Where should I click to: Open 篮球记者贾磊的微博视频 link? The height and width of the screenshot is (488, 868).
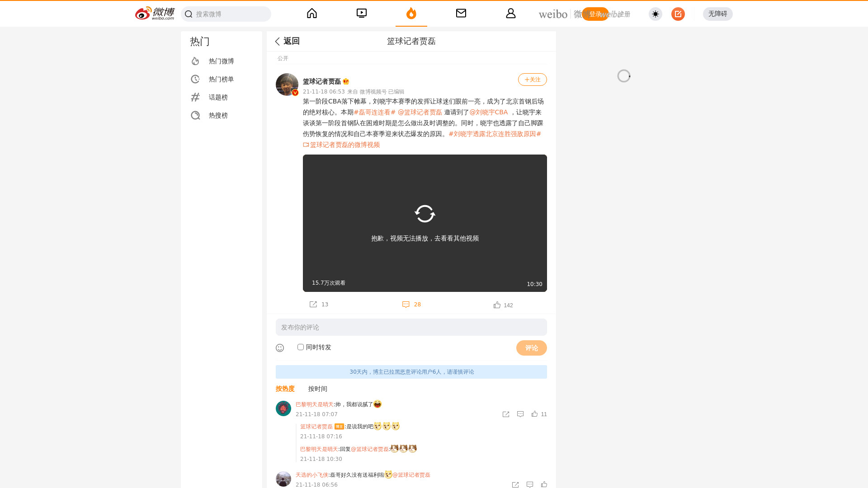pos(341,145)
